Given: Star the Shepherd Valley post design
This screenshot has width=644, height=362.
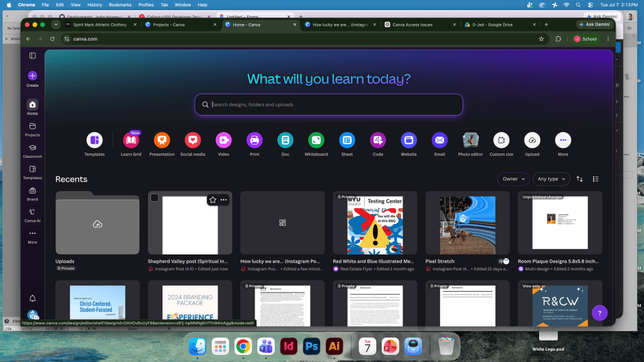Looking at the screenshot, I should 213,200.
